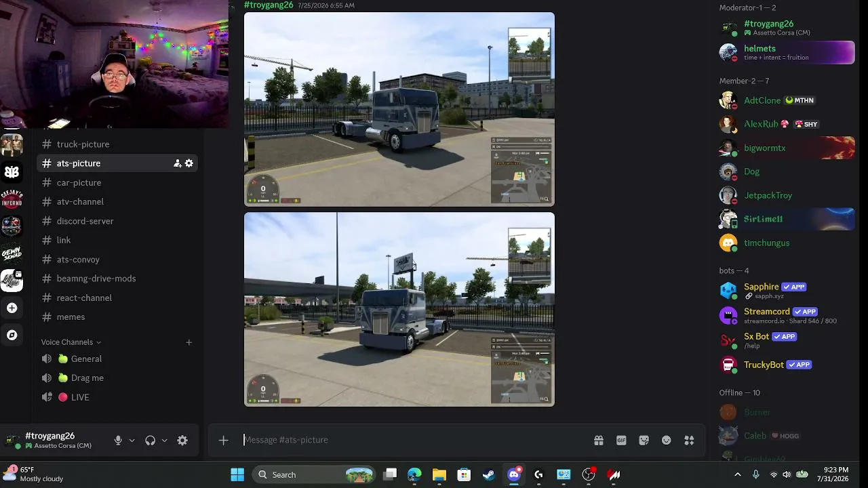The height and width of the screenshot is (488, 868).
Task: Focus the Message #ats-picture input
Action: coord(414,440)
